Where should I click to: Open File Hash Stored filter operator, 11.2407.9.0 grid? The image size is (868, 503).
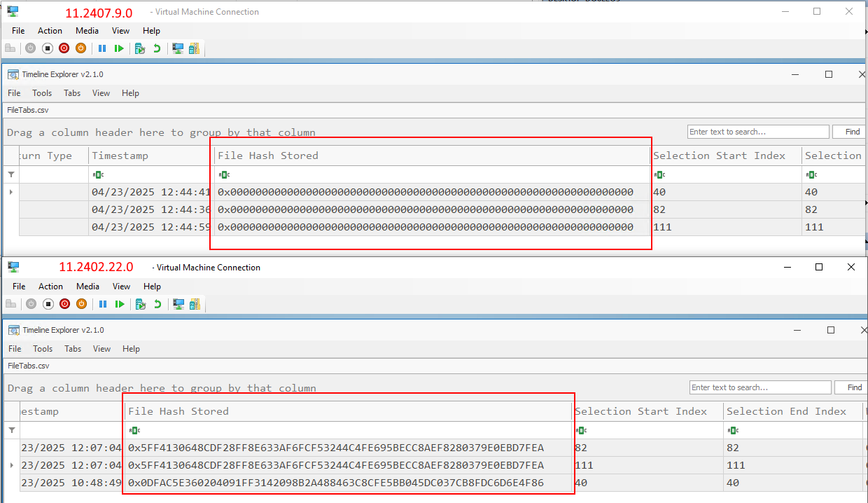(223, 174)
